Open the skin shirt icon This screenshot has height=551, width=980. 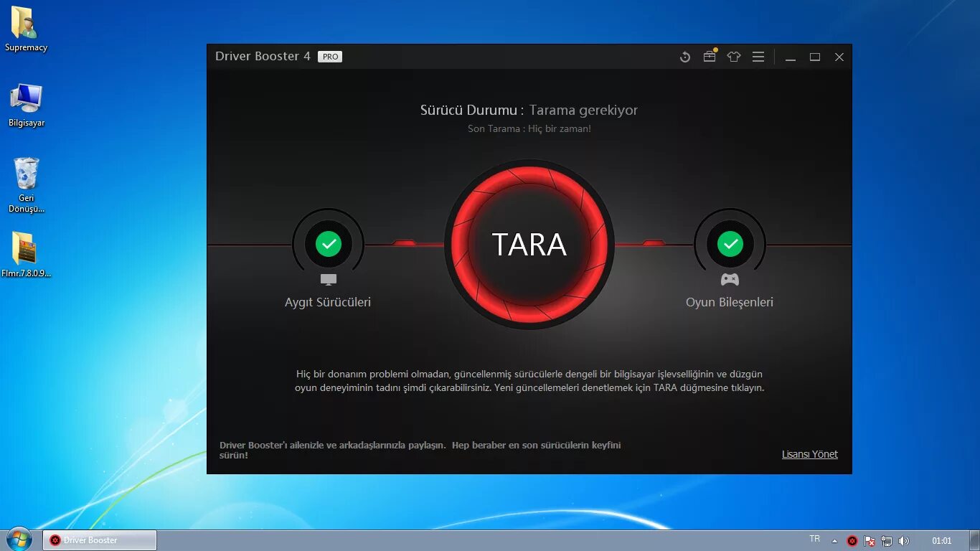734,57
